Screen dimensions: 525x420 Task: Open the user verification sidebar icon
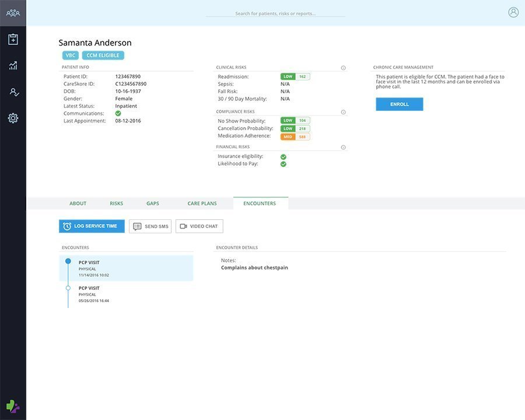13,92
